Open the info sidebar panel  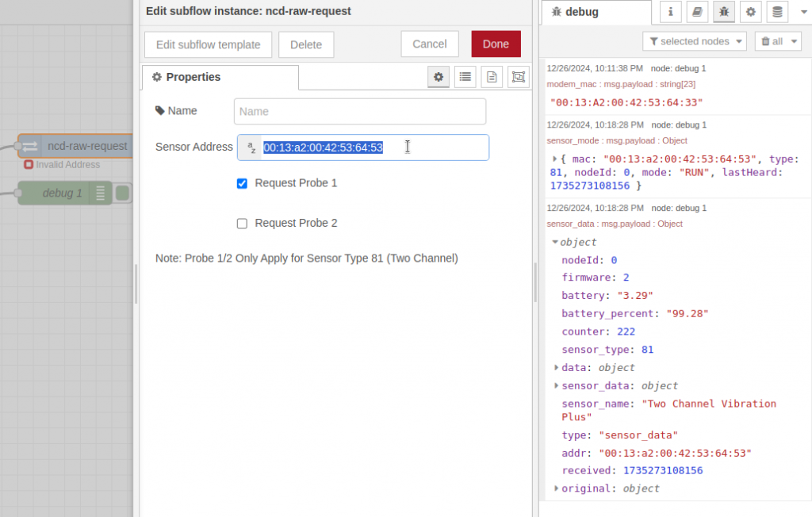(670, 12)
